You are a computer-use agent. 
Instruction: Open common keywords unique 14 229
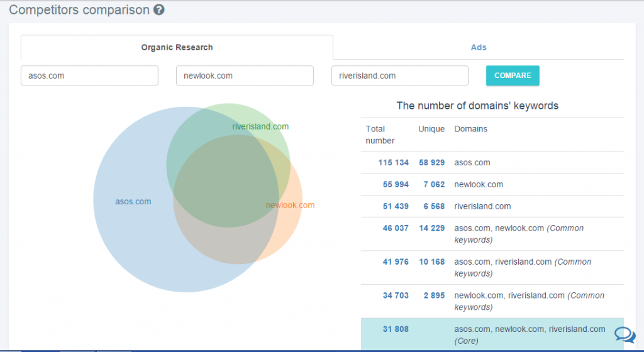(431, 228)
